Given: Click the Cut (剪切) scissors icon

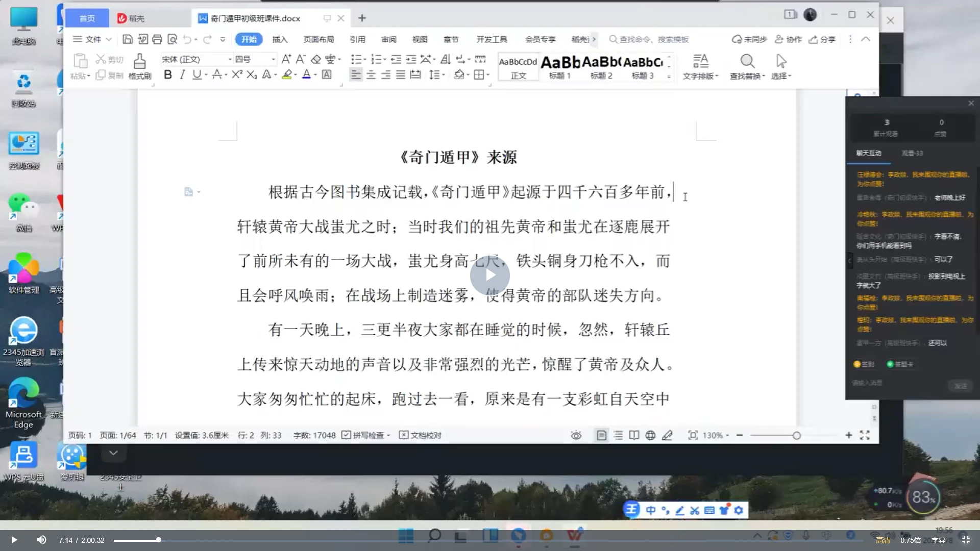Looking at the screenshot, I should click(x=101, y=59).
